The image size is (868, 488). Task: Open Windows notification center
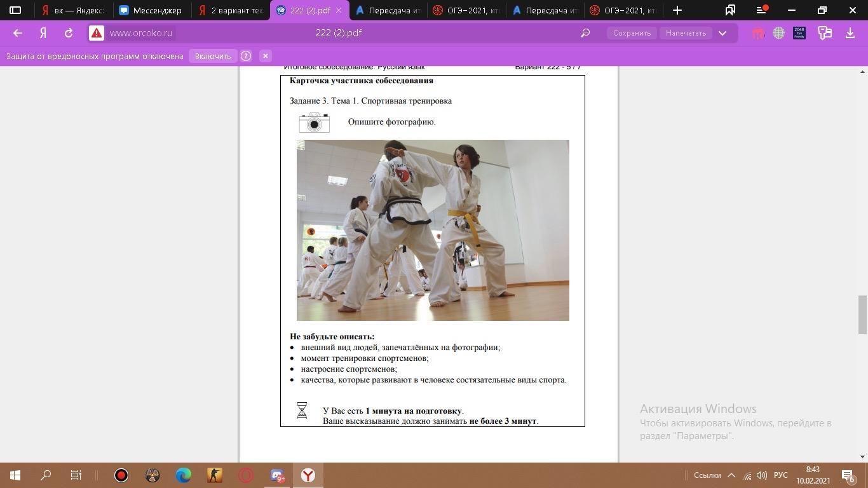pyautogui.click(x=848, y=475)
